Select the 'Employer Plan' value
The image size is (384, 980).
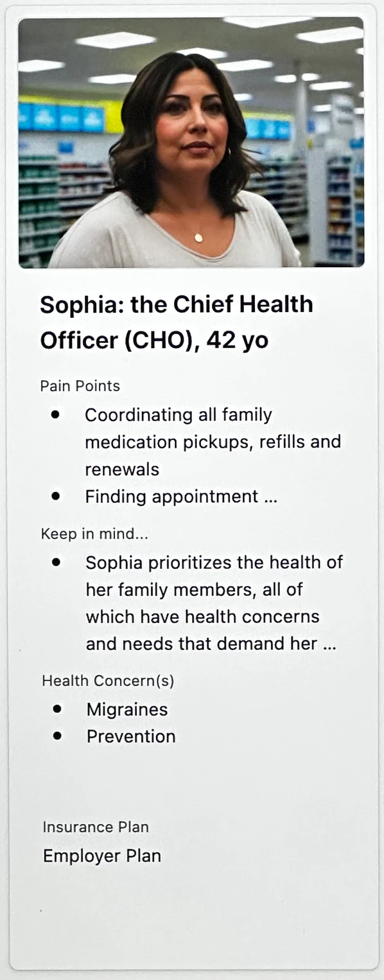point(102,856)
